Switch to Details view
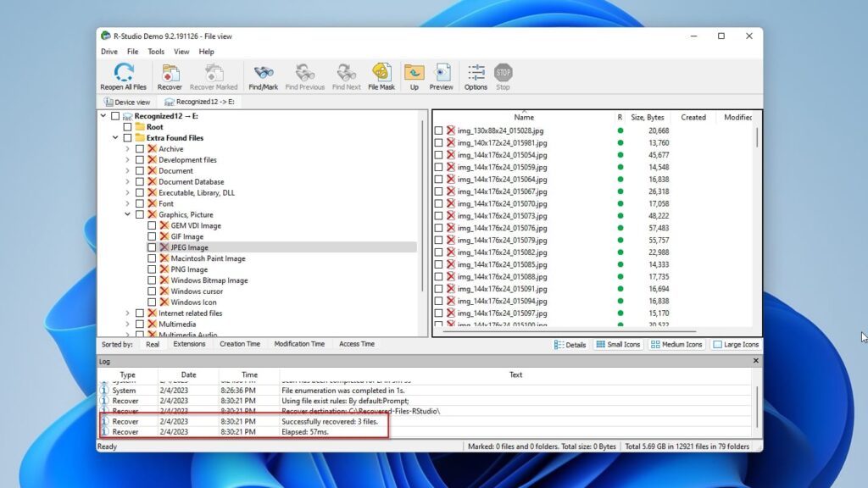This screenshot has width=868, height=488. pyautogui.click(x=570, y=345)
